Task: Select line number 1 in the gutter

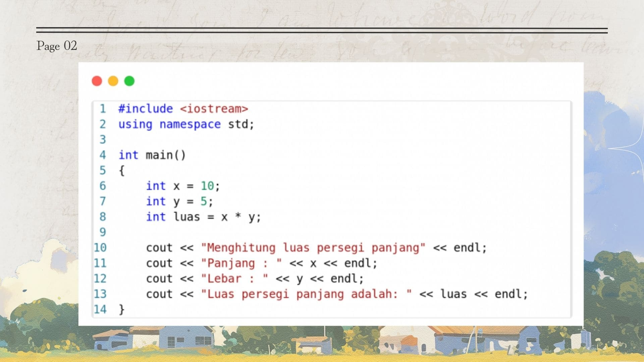Action: click(x=102, y=109)
